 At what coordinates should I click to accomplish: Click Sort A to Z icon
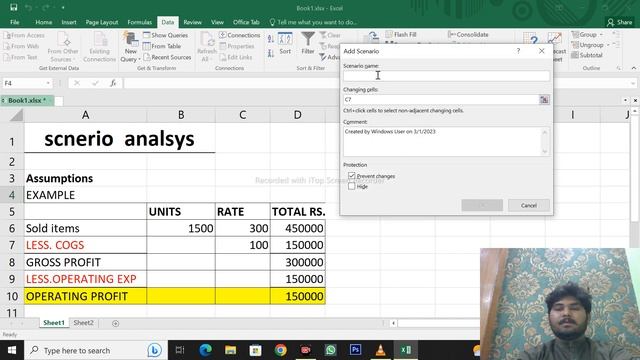(271, 39)
